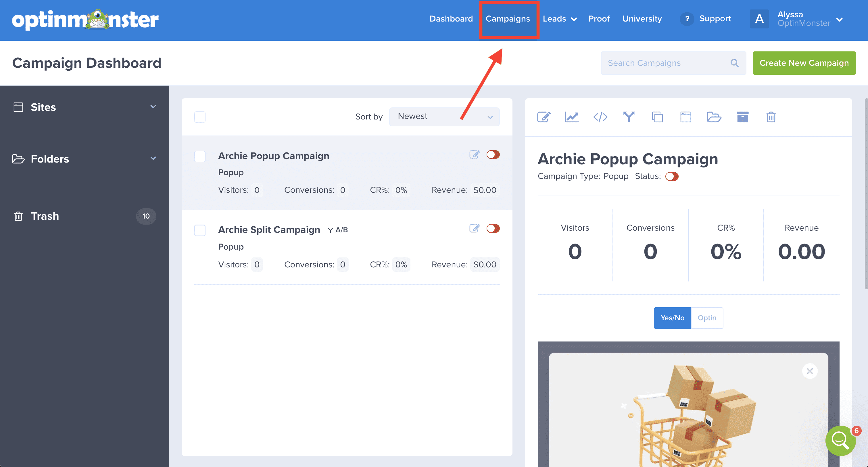Click the edit campaign pencil icon in detail toolbar
Screen dimensions: 868x467
pyautogui.click(x=544, y=117)
